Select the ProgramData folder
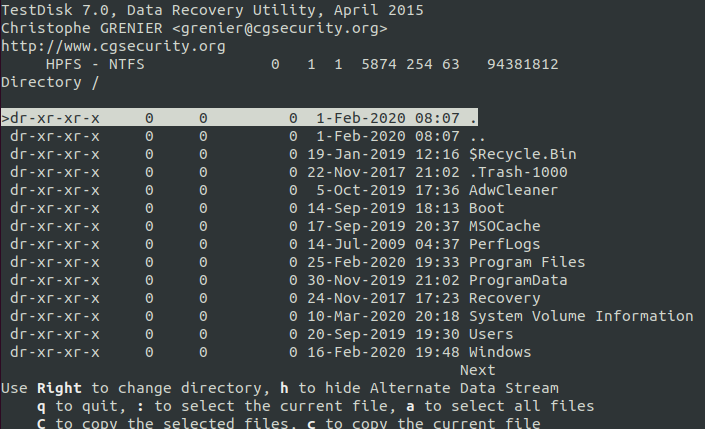705x429 pixels. (517, 280)
